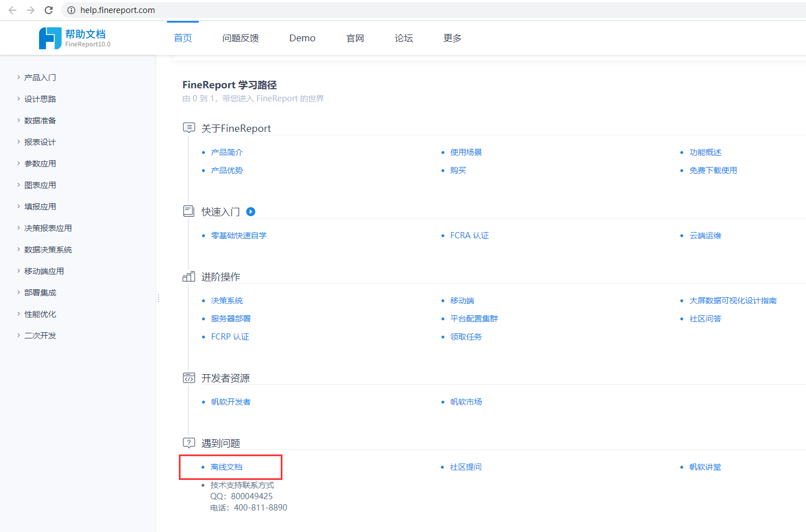The width and height of the screenshot is (806, 532).
Task: Click the FineReport 学习路径 heading
Action: pos(229,85)
